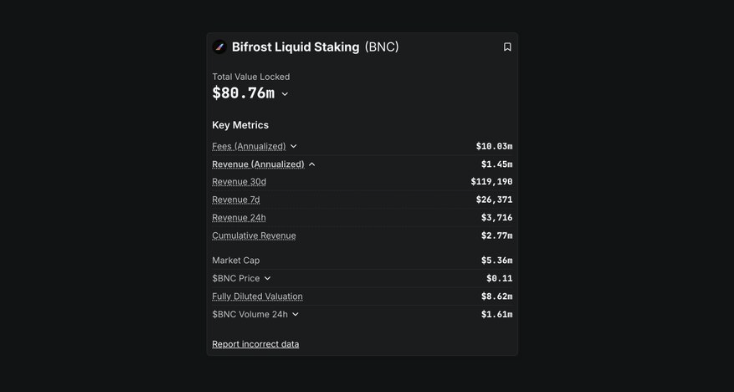Screen dimensions: 734x392
Task: Click the Cumulative Revenue label
Action: tap(254, 236)
